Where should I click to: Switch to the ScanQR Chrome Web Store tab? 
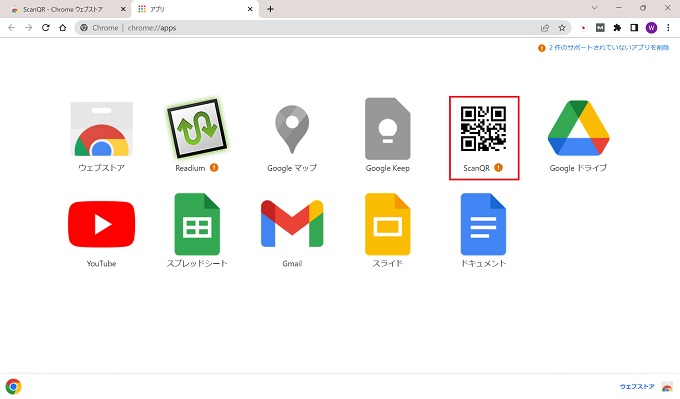point(63,9)
